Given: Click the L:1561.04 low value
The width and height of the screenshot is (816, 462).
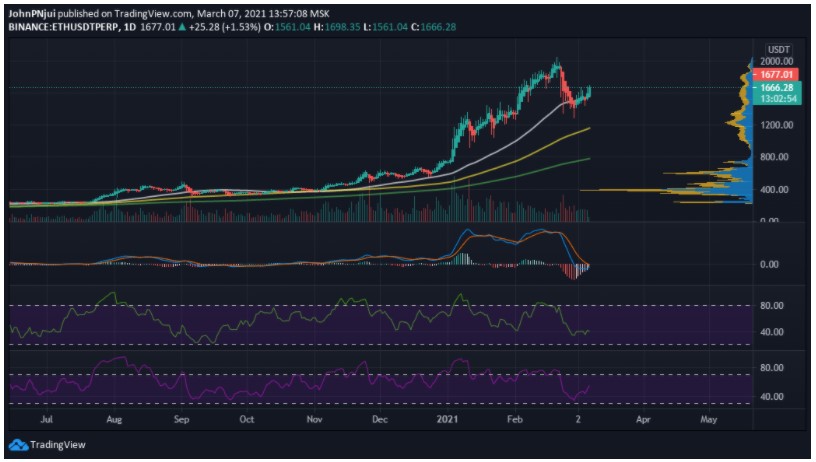Looking at the screenshot, I should (x=386, y=27).
